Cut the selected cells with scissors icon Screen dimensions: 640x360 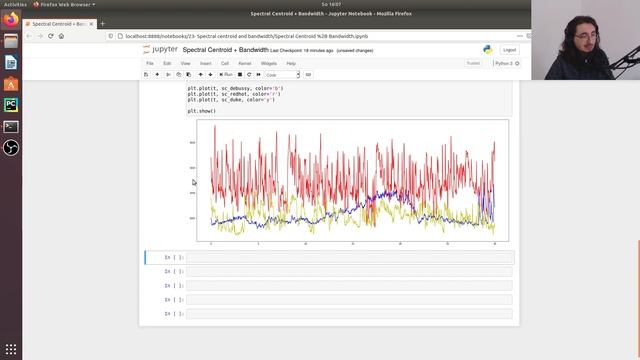click(168, 75)
